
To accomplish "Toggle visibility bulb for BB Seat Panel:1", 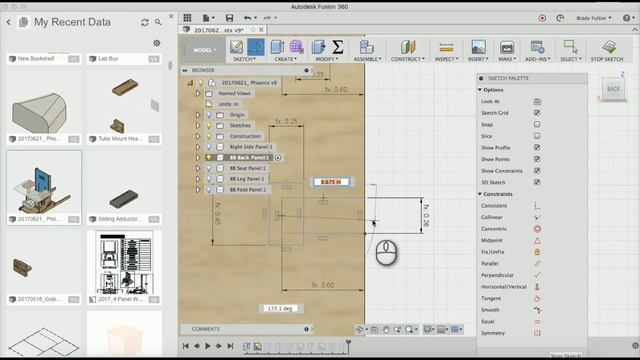I will pos(209,168).
